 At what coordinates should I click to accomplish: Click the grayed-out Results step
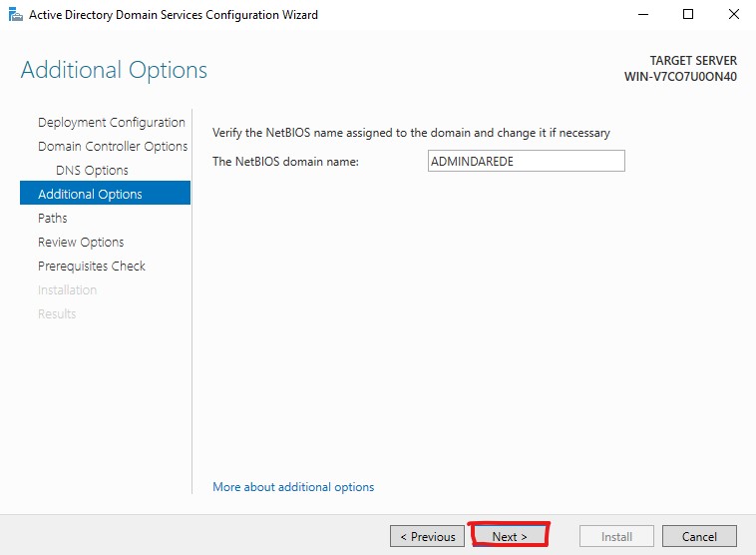coord(57,313)
